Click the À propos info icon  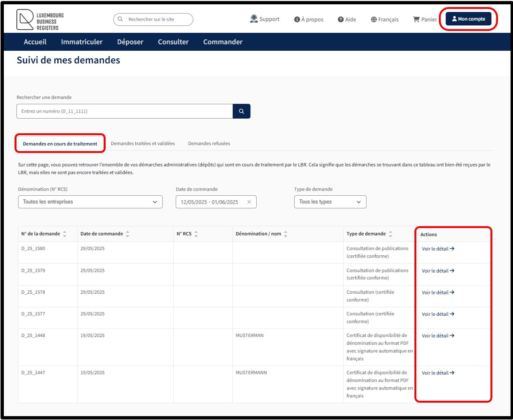click(x=297, y=20)
